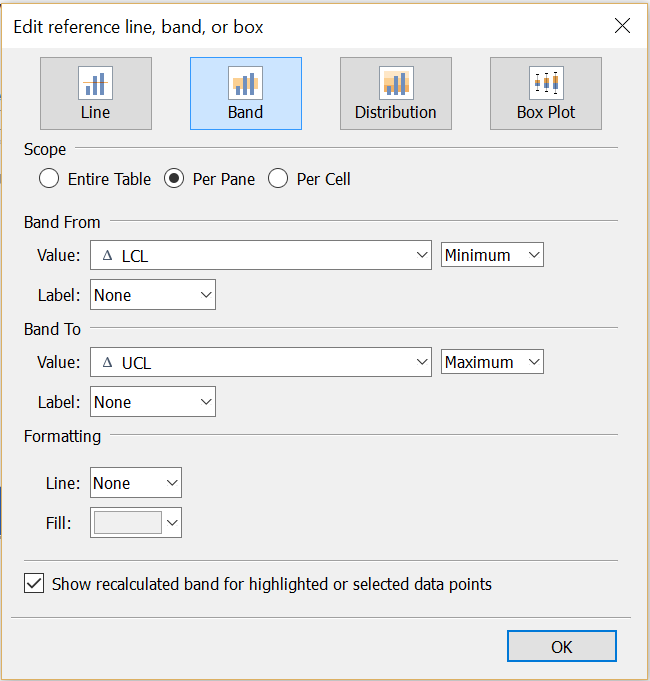Open the Minimum aggregation dropdown

(492, 255)
